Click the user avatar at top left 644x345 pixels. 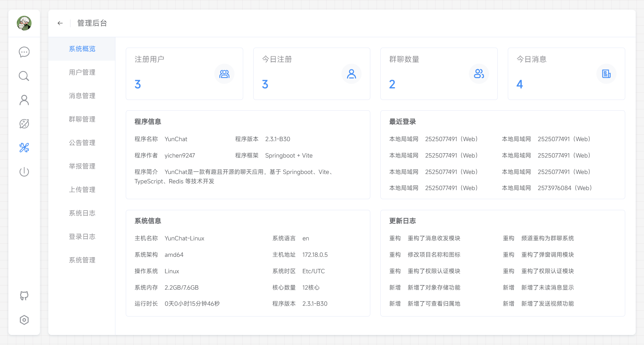pos(24,23)
